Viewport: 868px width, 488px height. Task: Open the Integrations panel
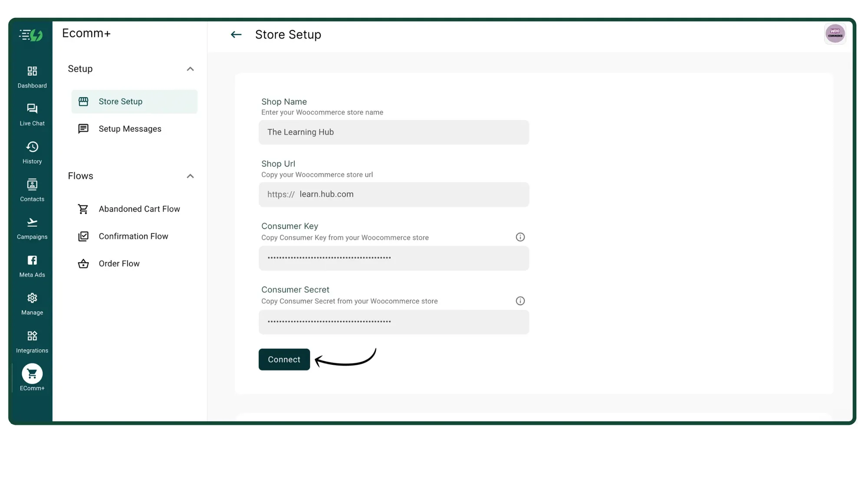(32, 341)
